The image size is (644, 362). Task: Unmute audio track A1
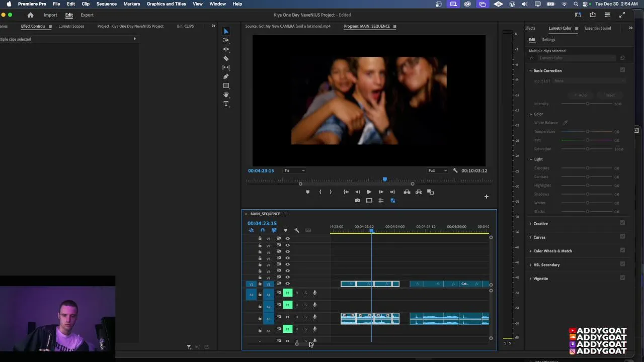coord(287,293)
